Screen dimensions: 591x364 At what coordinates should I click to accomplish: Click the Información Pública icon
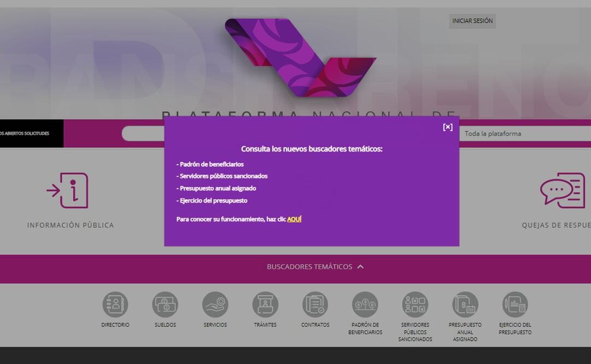(x=68, y=191)
